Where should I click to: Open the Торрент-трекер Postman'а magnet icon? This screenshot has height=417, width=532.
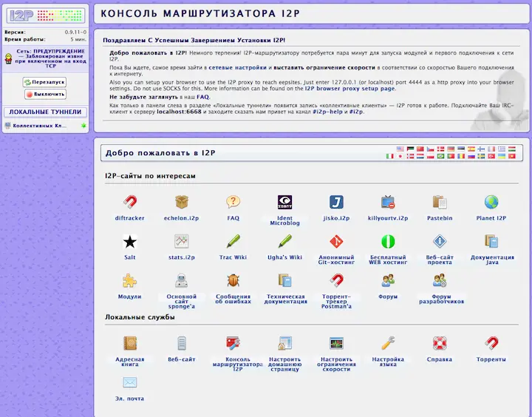click(336, 281)
